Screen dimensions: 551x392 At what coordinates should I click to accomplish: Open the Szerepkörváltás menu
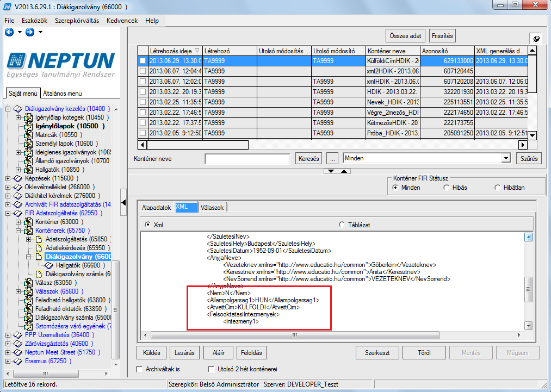77,21
